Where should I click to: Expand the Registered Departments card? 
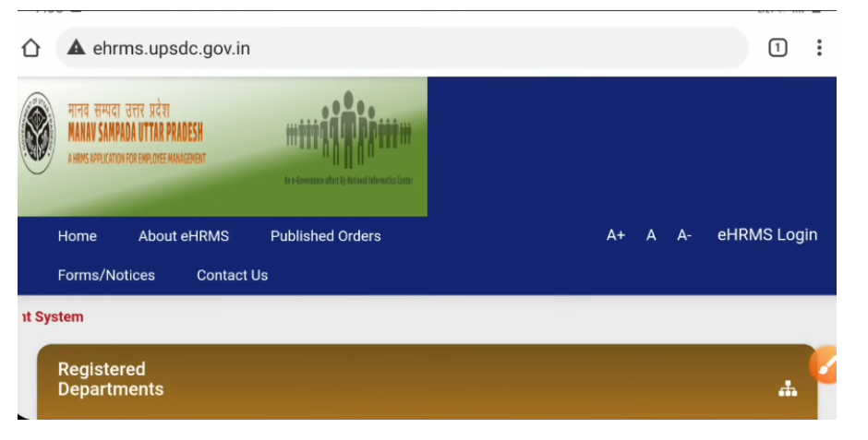click(111, 379)
